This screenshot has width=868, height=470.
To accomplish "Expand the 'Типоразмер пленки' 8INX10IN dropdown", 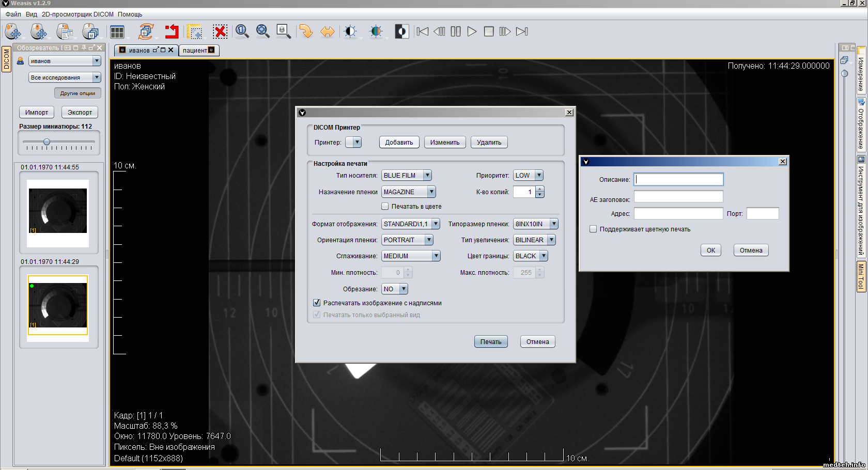I will [x=535, y=224].
